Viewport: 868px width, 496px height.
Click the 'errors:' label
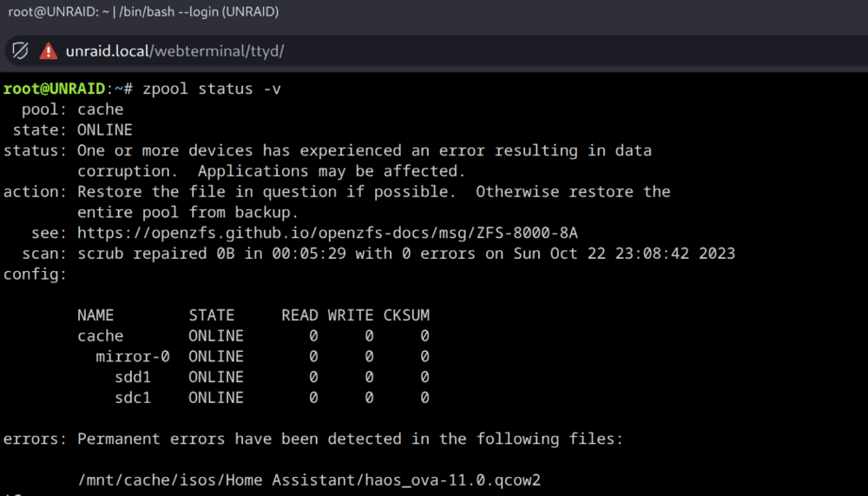[x=35, y=439]
